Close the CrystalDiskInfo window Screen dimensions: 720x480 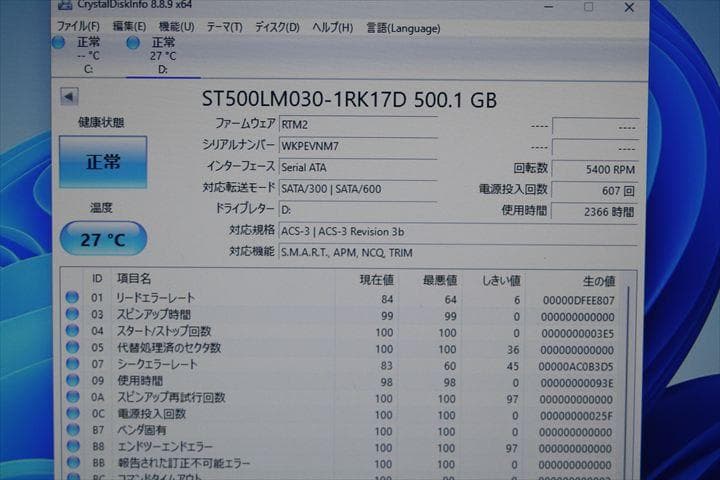pyautogui.click(x=629, y=7)
